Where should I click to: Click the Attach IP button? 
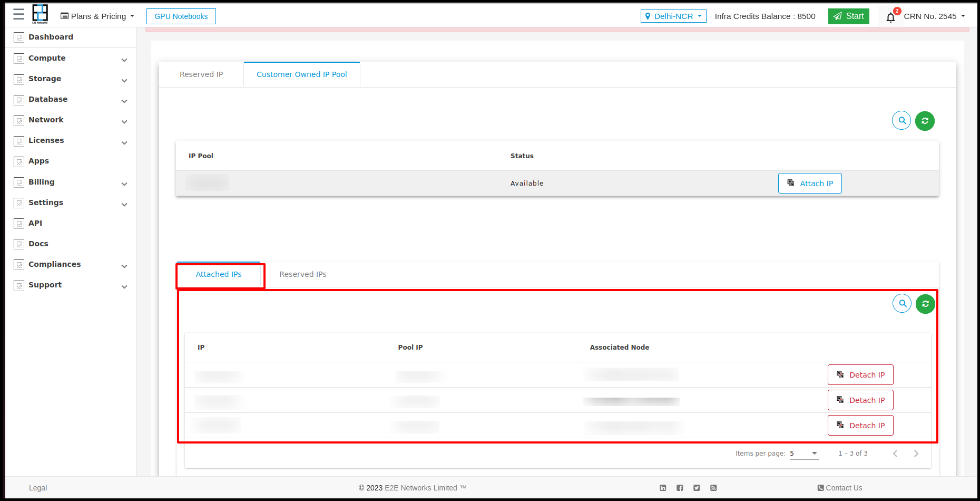[x=810, y=184]
